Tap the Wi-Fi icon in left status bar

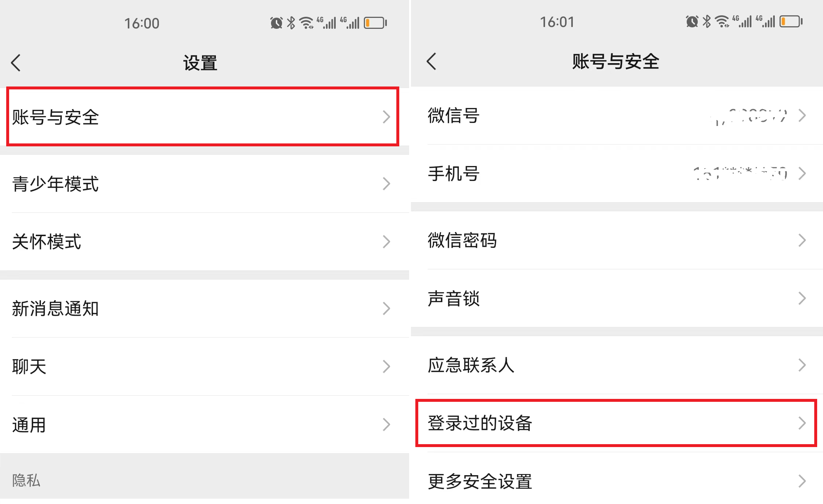click(306, 23)
